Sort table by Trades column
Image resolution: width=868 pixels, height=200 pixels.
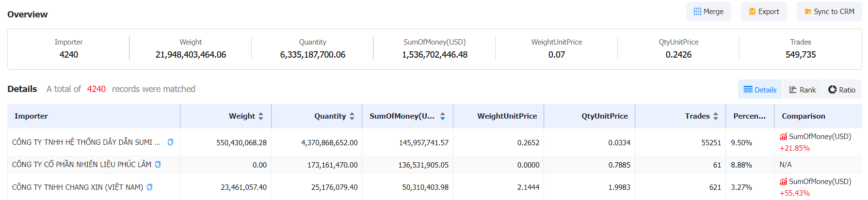[715, 116]
